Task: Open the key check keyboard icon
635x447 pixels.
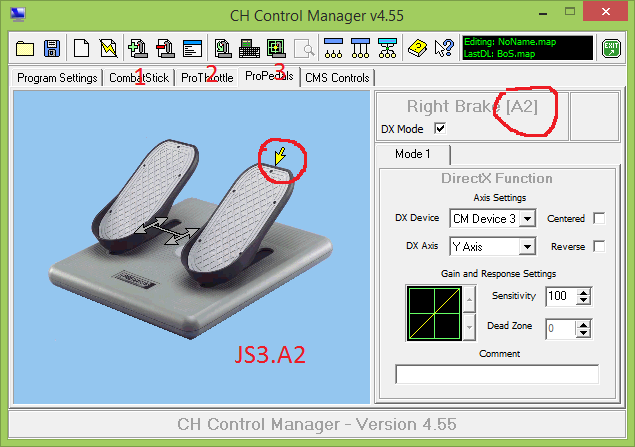Action: pyautogui.click(x=249, y=49)
